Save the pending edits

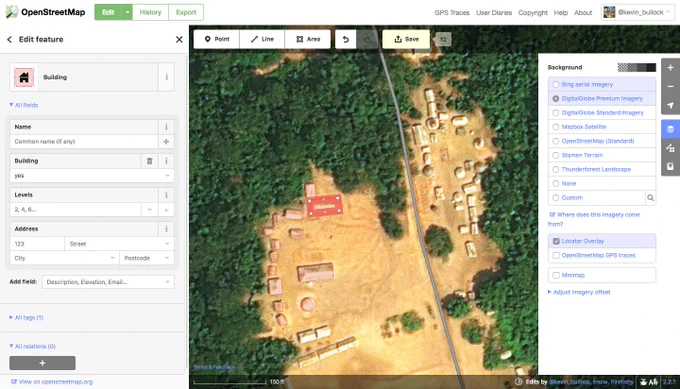pyautogui.click(x=406, y=39)
